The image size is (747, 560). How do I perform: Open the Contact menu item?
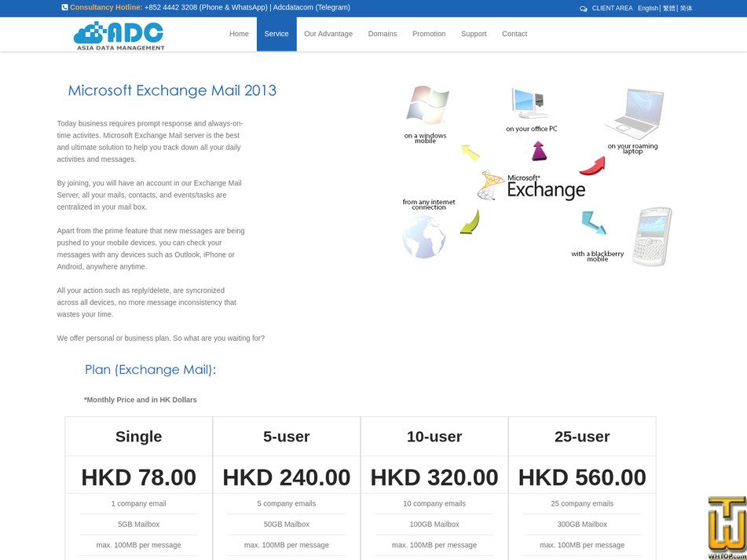pyautogui.click(x=514, y=34)
